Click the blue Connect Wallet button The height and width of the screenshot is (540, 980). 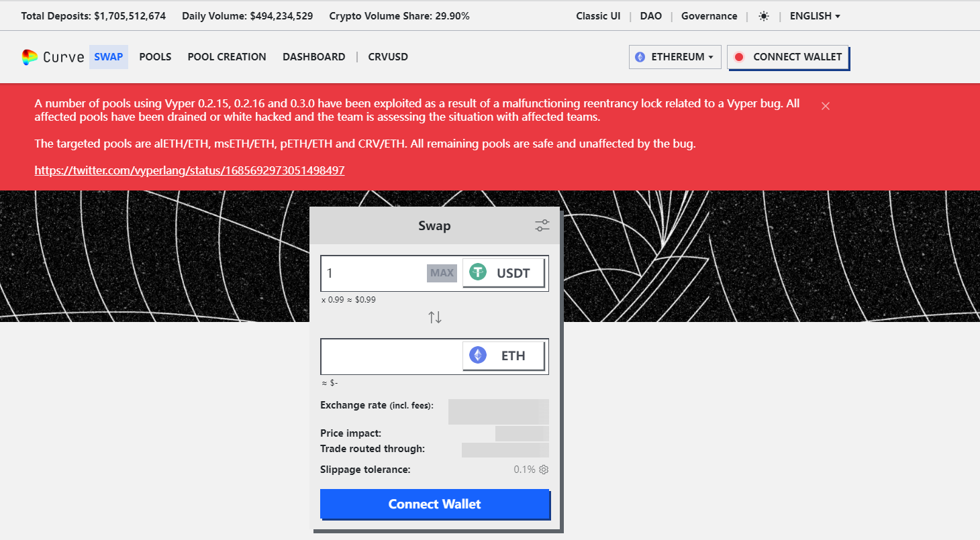[x=435, y=504]
